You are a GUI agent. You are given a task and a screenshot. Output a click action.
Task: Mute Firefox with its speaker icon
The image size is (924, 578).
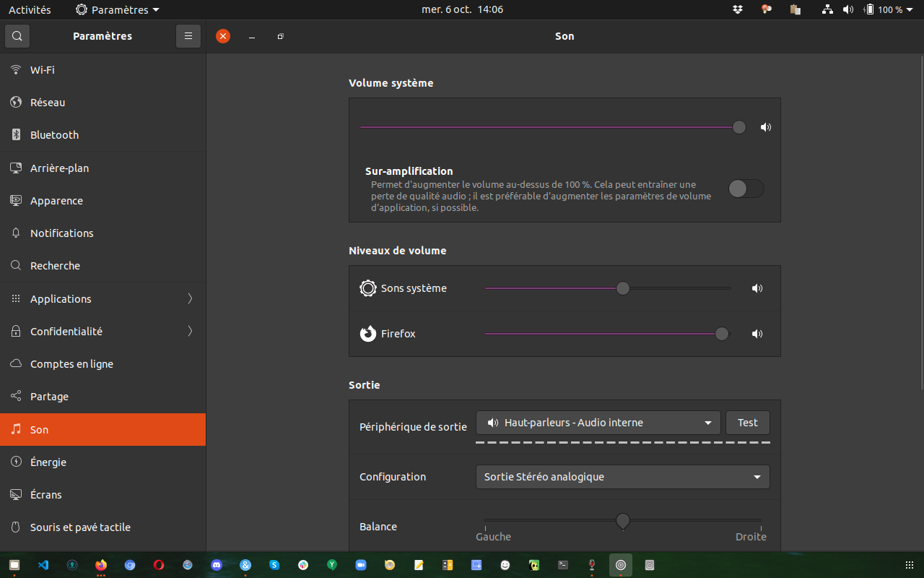[757, 334]
